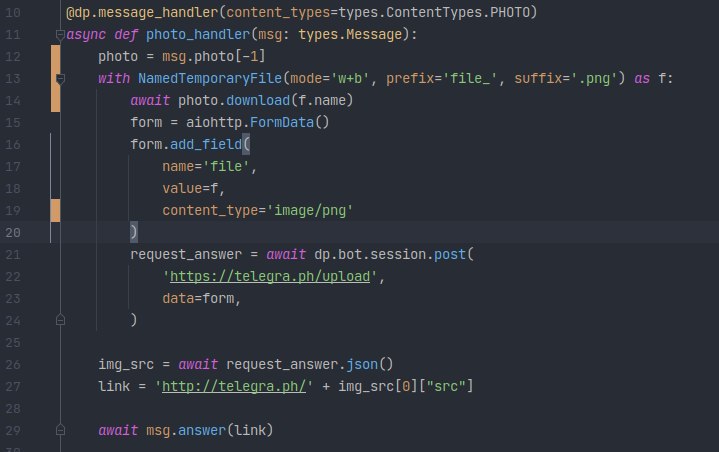Screen dimensions: 719x452
Task: Click types.ContentTypes.PHOTO in line 10
Action: coord(434,12)
